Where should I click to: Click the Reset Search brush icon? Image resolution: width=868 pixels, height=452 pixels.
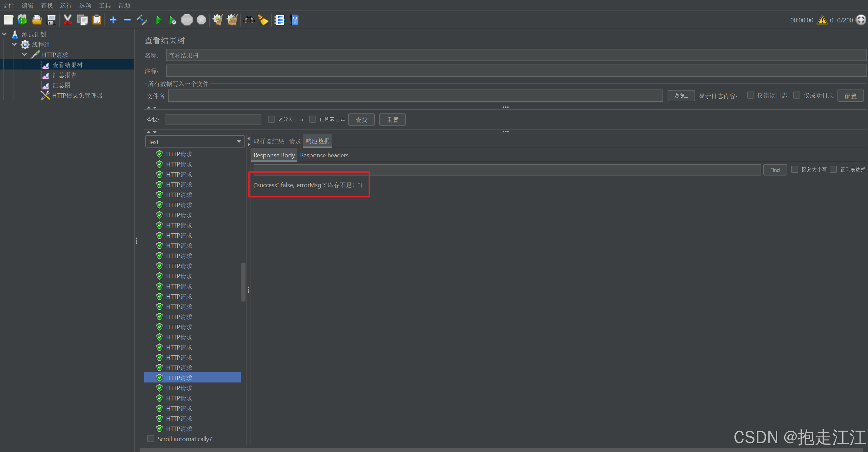click(x=263, y=20)
